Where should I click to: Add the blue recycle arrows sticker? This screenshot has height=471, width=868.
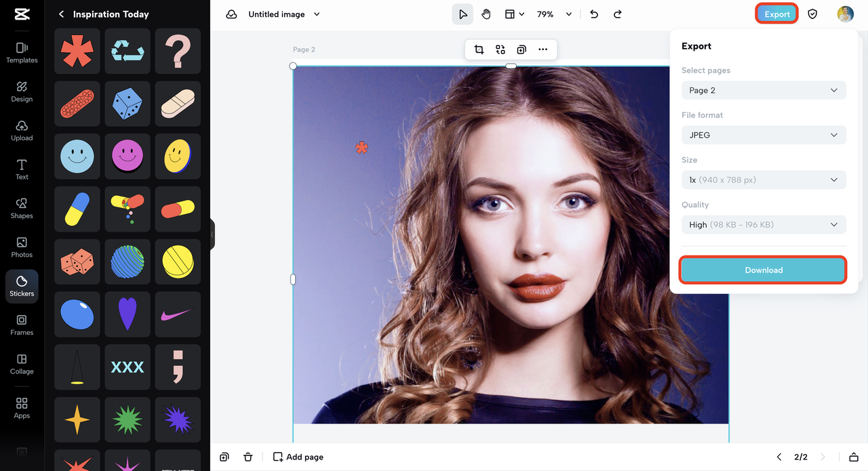click(127, 52)
